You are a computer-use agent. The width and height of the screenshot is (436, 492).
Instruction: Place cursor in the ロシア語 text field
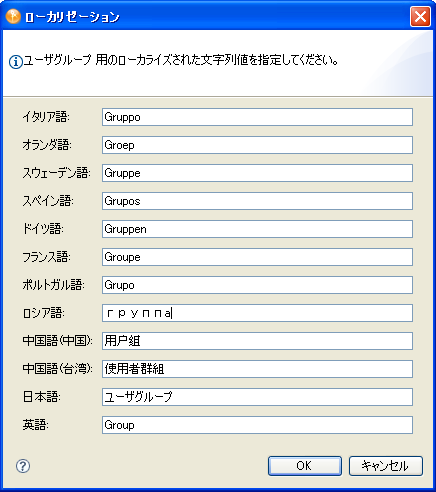[x=257, y=313]
